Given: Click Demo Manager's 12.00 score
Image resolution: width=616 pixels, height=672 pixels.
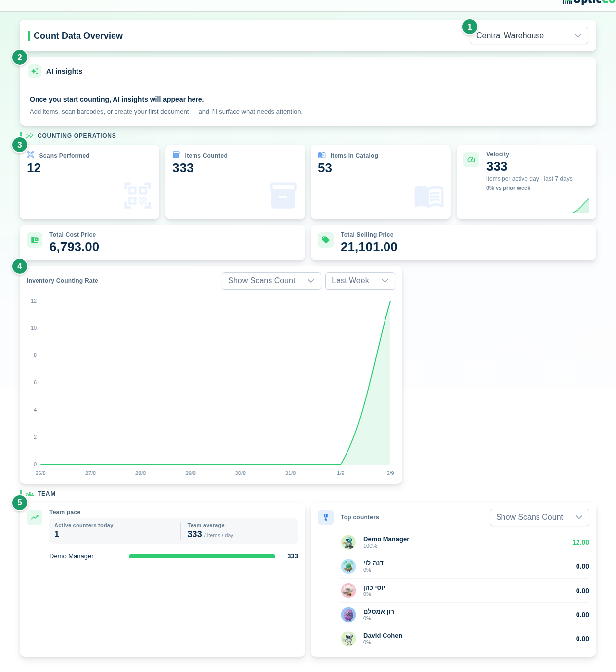Looking at the screenshot, I should (x=580, y=542).
